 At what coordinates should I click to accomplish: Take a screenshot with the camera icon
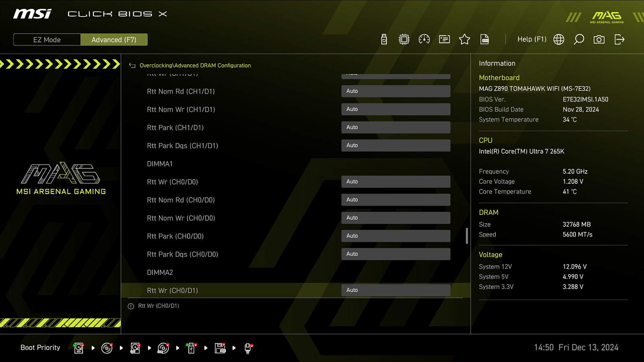pyautogui.click(x=599, y=39)
